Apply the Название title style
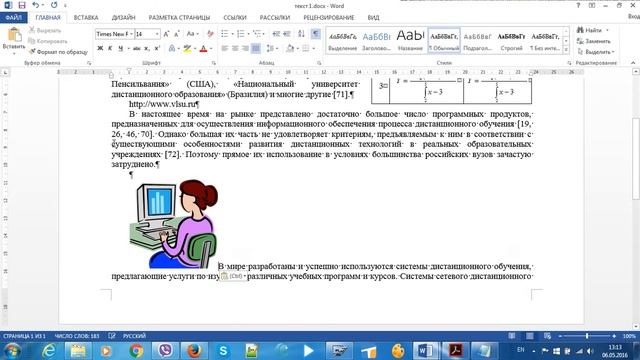This screenshot has height=360, width=640. (410, 40)
